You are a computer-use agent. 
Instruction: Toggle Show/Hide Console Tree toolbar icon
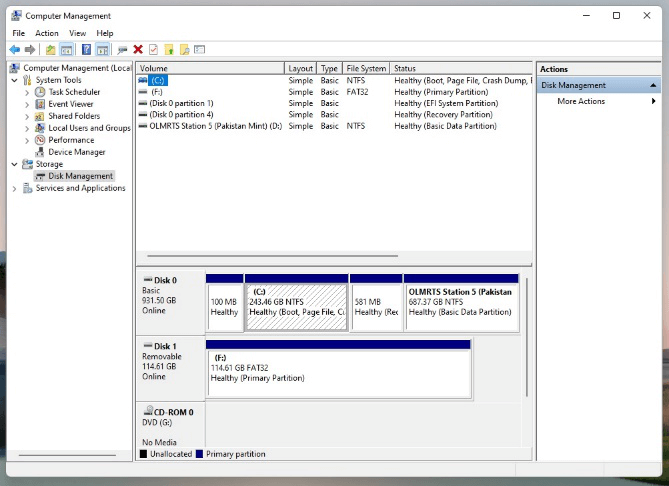tap(66, 50)
